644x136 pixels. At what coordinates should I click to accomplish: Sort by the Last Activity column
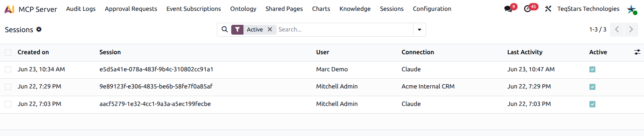pyautogui.click(x=525, y=52)
